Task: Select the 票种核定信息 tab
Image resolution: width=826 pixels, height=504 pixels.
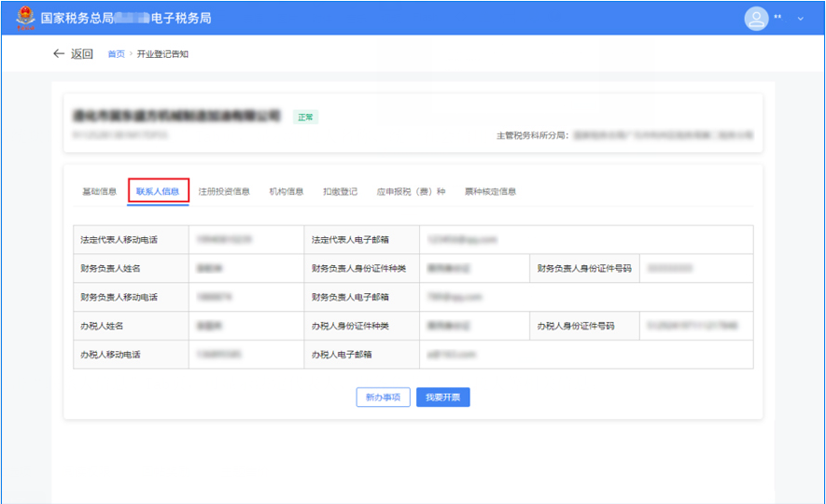Action: (490, 191)
